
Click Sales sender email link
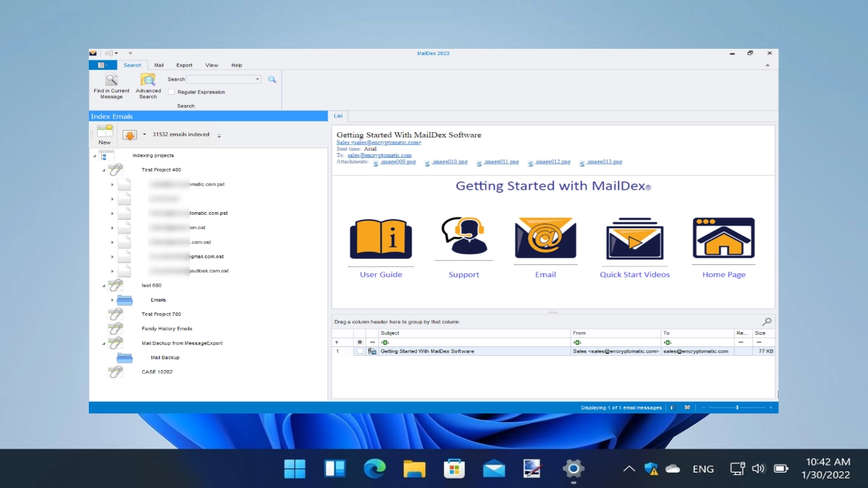pyautogui.click(x=379, y=142)
